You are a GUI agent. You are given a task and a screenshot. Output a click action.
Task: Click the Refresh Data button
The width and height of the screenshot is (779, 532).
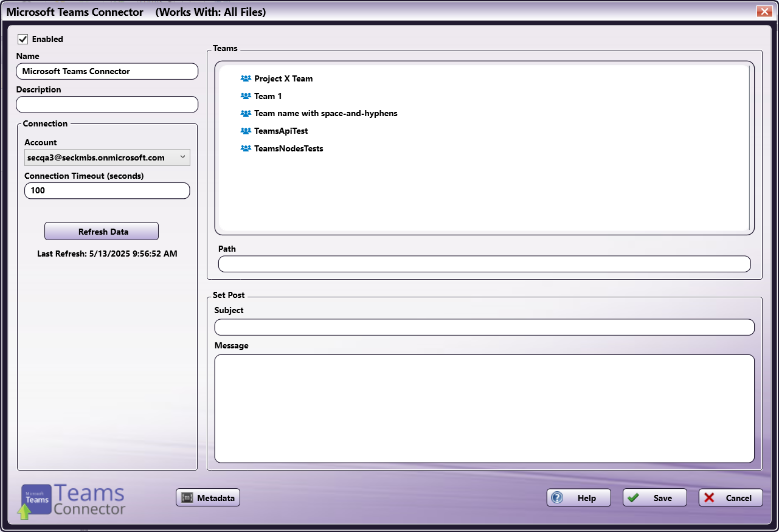[x=102, y=231]
